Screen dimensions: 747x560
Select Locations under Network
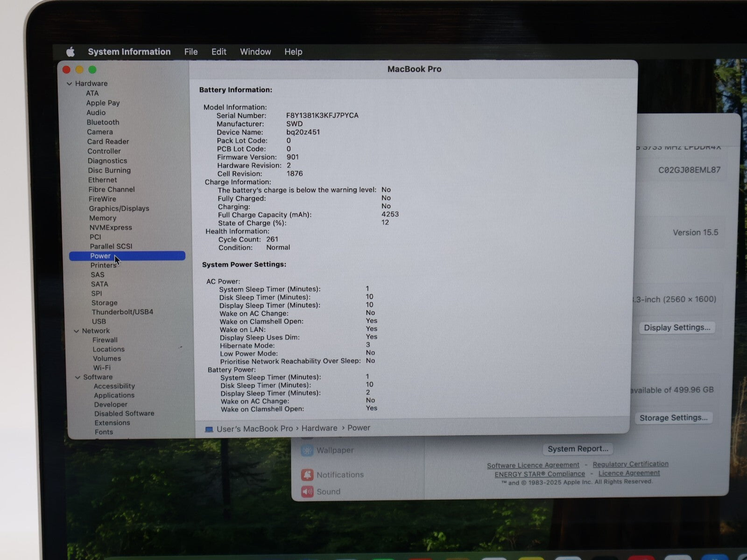108,350
